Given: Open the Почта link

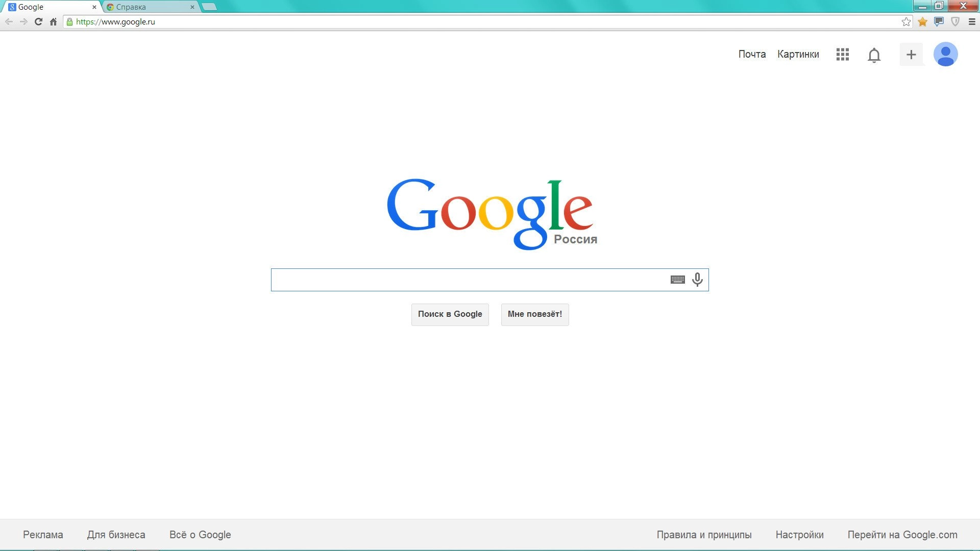Looking at the screenshot, I should coord(752,54).
